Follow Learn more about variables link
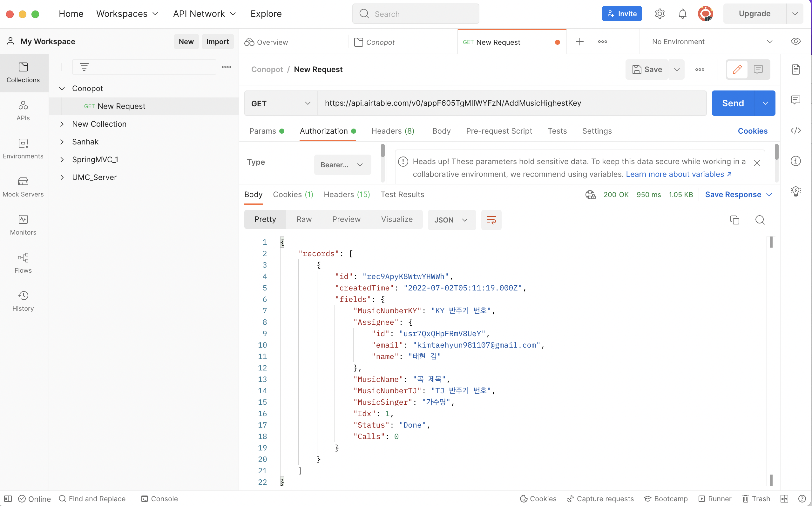Viewport: 812px width, 506px height. [679, 174]
